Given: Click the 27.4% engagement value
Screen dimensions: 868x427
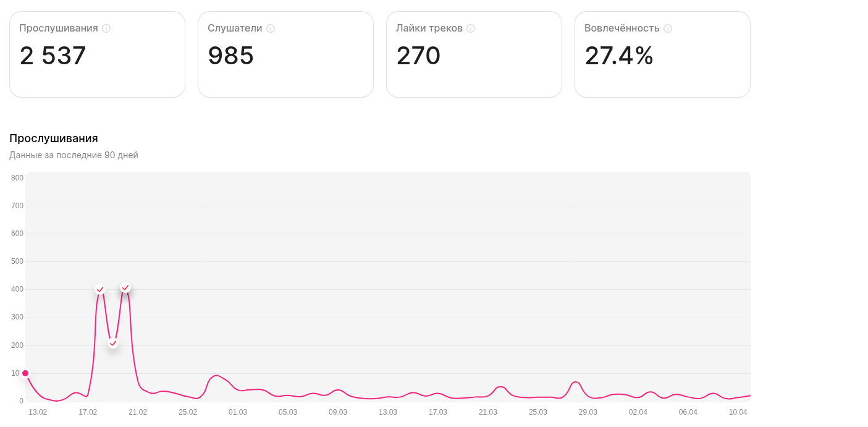Looking at the screenshot, I should tap(619, 56).
